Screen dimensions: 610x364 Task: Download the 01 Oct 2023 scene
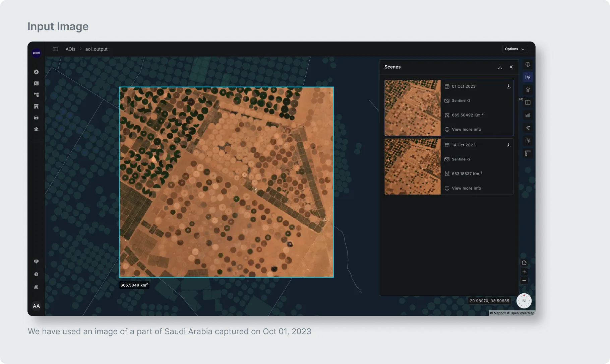click(x=508, y=86)
